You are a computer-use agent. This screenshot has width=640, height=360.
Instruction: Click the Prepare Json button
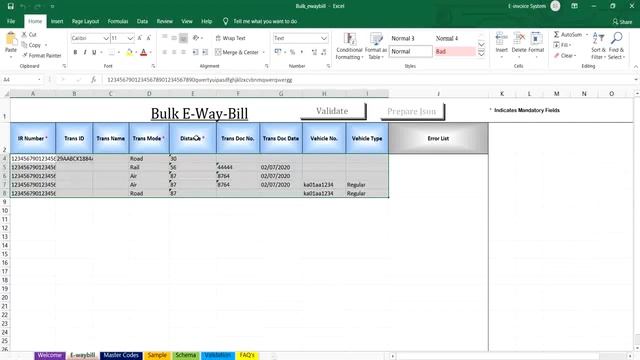tap(412, 111)
